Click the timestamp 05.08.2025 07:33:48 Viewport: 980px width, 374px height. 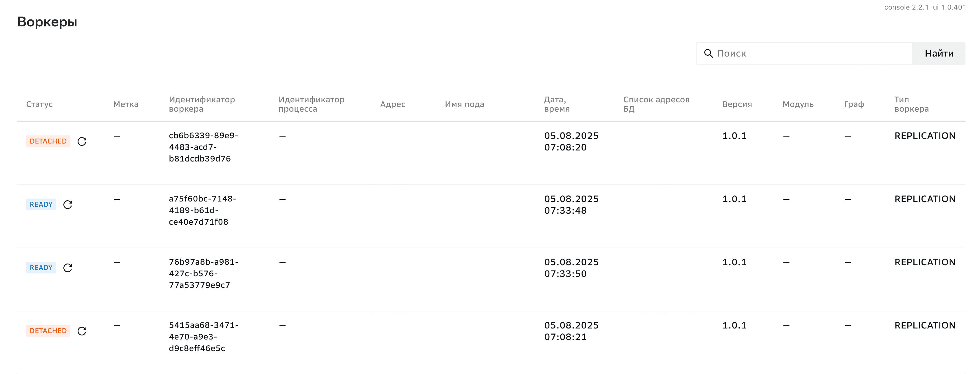point(571,204)
